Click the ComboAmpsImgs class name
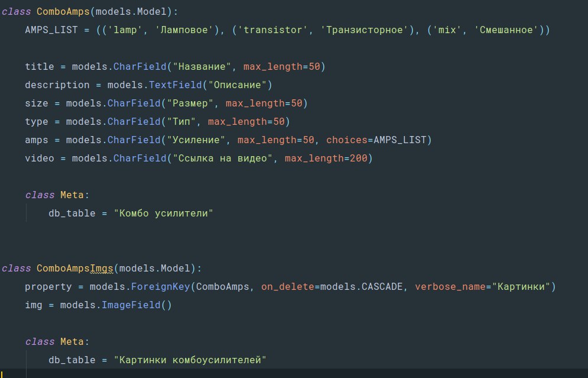The image size is (588, 378). (x=75, y=269)
